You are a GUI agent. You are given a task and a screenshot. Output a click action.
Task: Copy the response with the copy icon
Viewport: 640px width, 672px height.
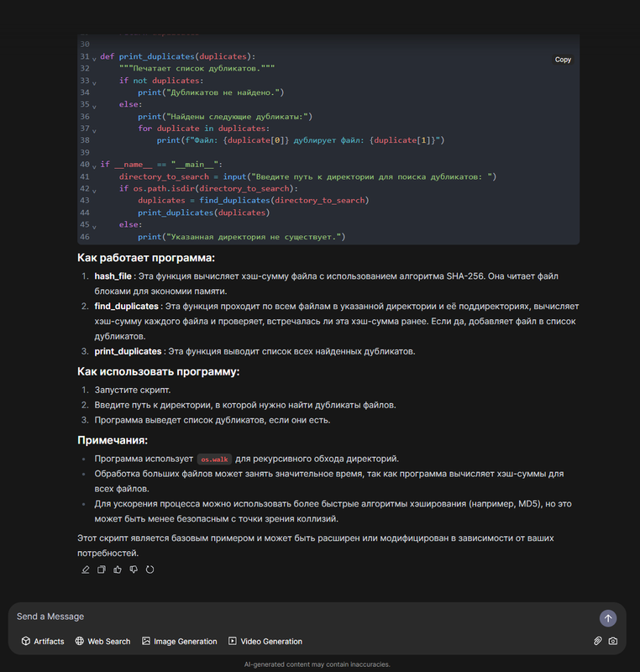coord(102,570)
